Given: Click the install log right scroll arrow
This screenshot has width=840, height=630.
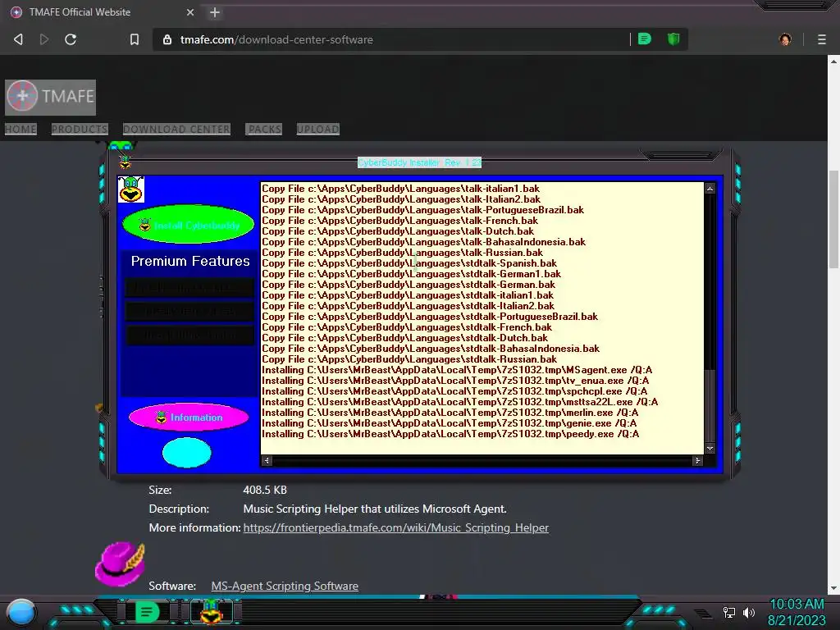Looking at the screenshot, I should 697,460.
